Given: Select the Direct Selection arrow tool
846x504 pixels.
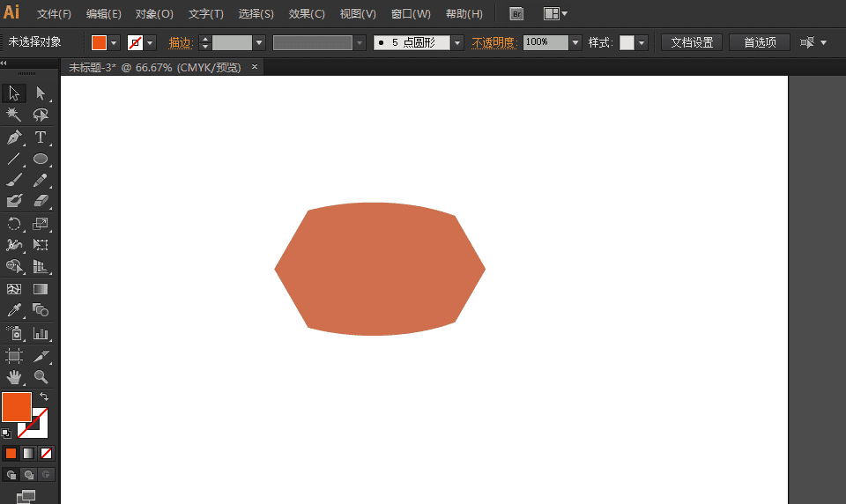Looking at the screenshot, I should pos(41,93).
